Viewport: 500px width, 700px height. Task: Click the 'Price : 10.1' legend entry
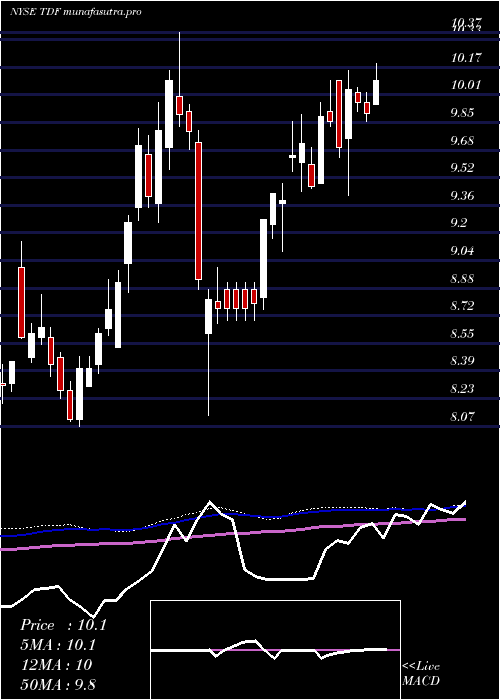click(63, 625)
